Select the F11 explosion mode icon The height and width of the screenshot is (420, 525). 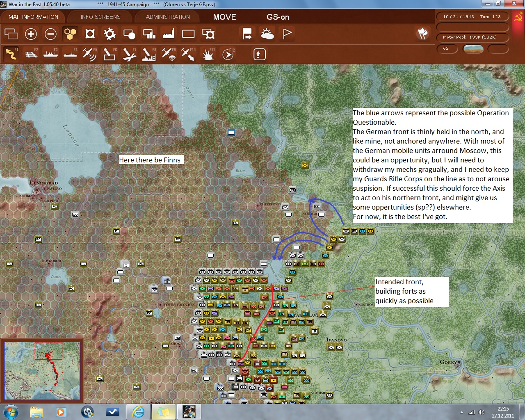(208, 54)
